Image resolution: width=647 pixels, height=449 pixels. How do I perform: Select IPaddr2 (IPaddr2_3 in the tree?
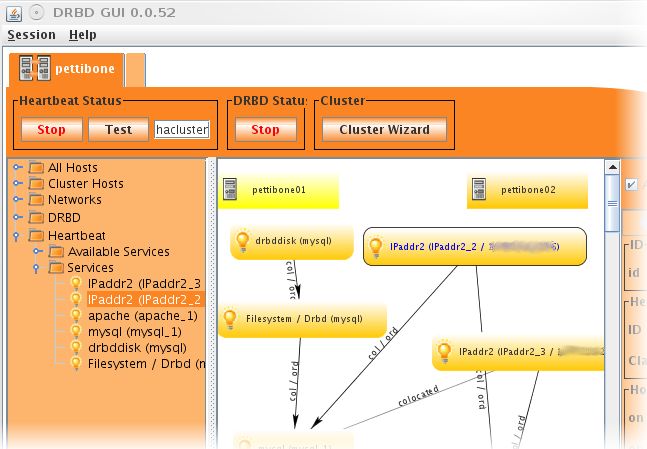(144, 284)
